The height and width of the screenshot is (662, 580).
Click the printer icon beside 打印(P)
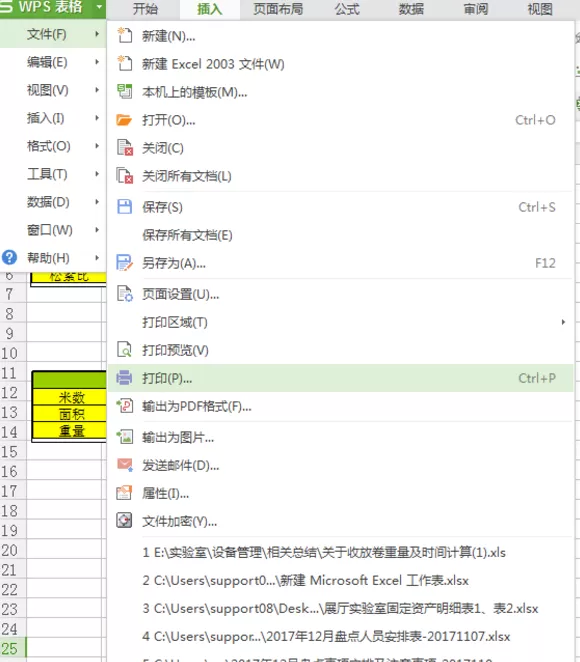click(124, 377)
